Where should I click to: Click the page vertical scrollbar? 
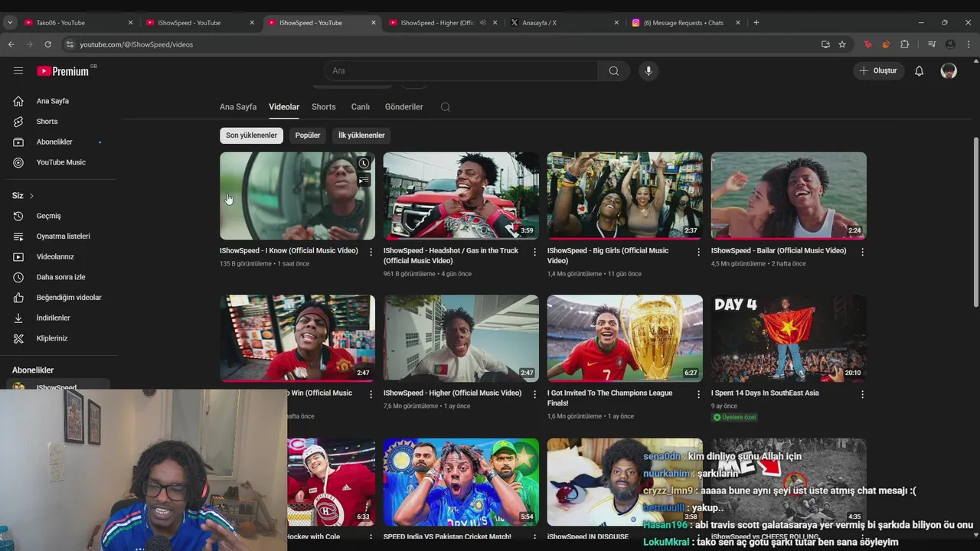[975, 222]
